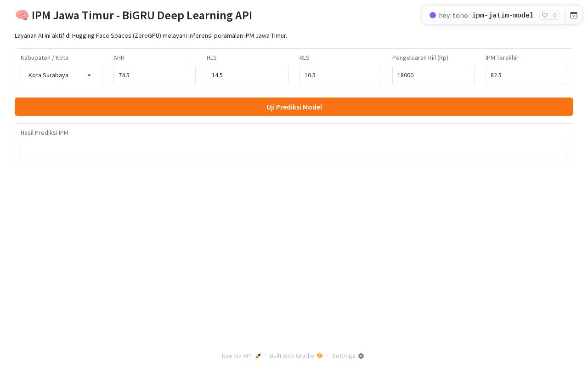The image size is (588, 368).
Task: Focus the AHH input field
Action: point(154,75)
